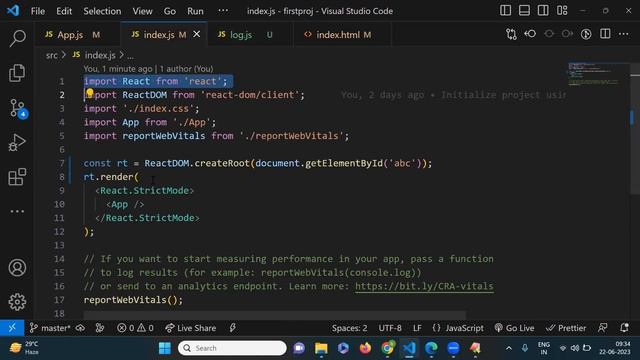This screenshot has height=360, width=640.
Task: Open the Accounts menu icon
Action: [17, 268]
